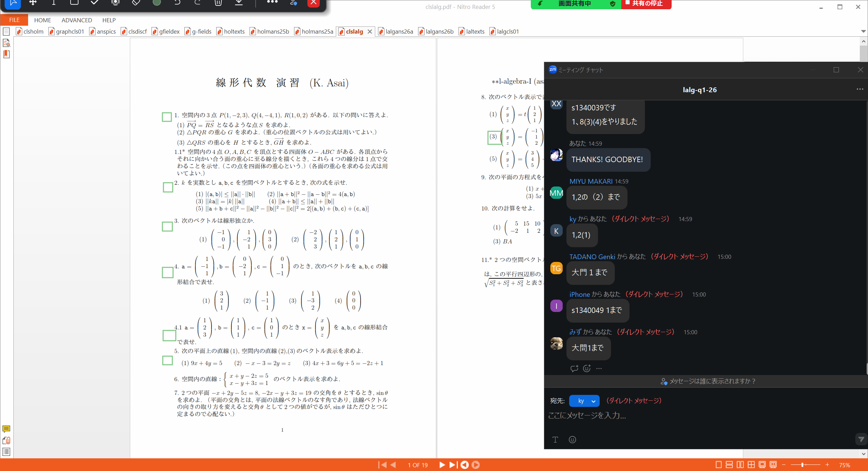Open the bottom sidebar list panel icon
The width and height of the screenshot is (868, 471).
pos(6,452)
